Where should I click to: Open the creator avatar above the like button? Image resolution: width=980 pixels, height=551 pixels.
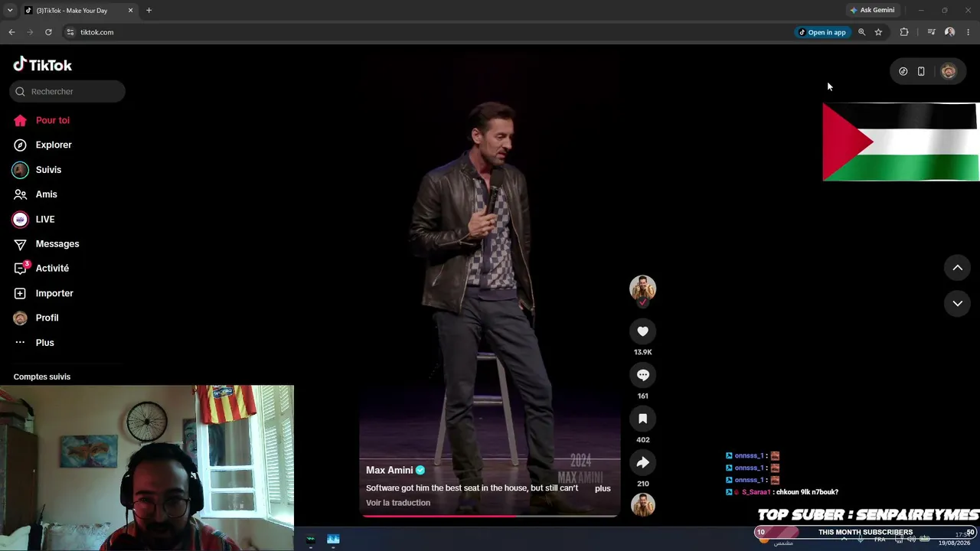[x=642, y=289]
